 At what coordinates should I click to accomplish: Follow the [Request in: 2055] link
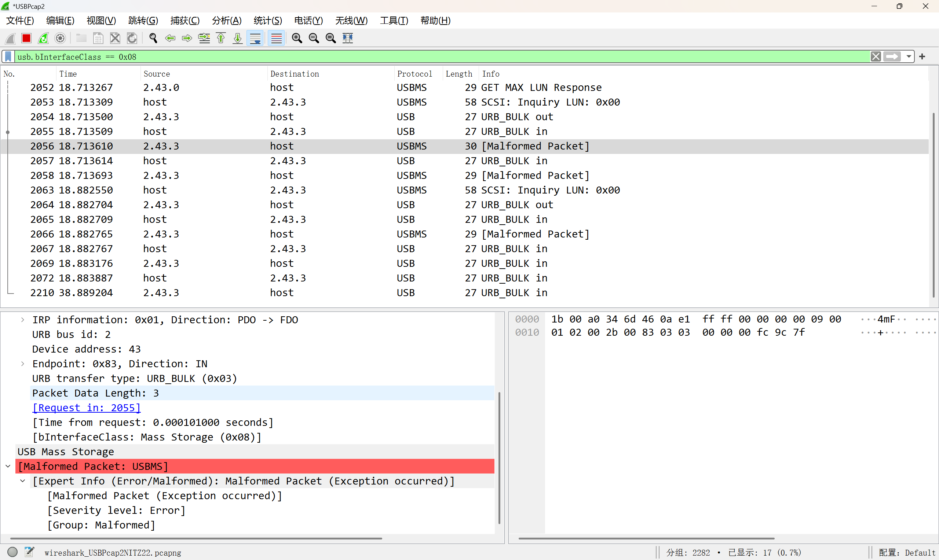point(86,408)
